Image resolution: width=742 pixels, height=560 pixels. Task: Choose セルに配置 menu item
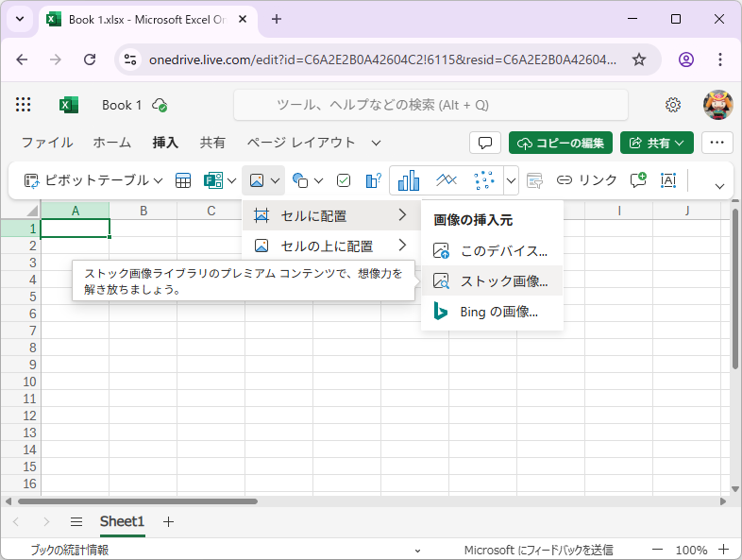click(331, 216)
